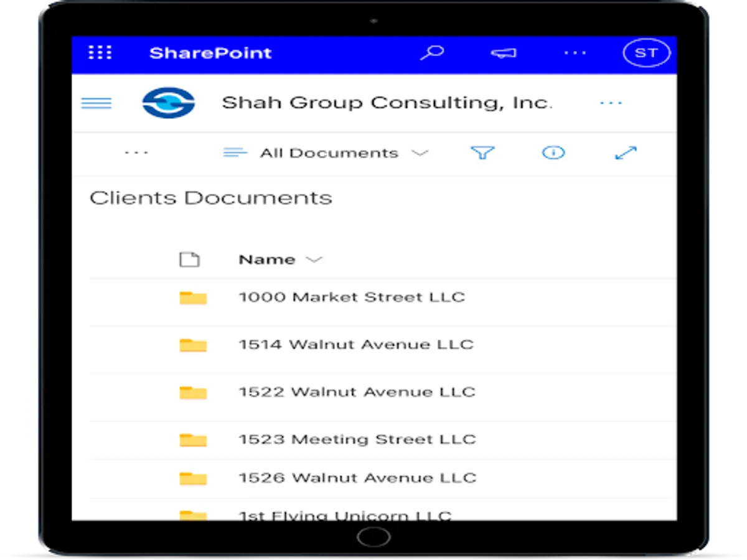Click the search magnifier icon
Viewport: 747px width, 560px height.
[x=431, y=53]
